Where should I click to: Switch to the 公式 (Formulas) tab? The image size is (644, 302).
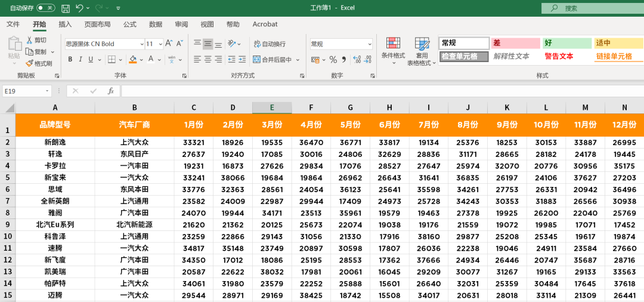tap(130, 24)
